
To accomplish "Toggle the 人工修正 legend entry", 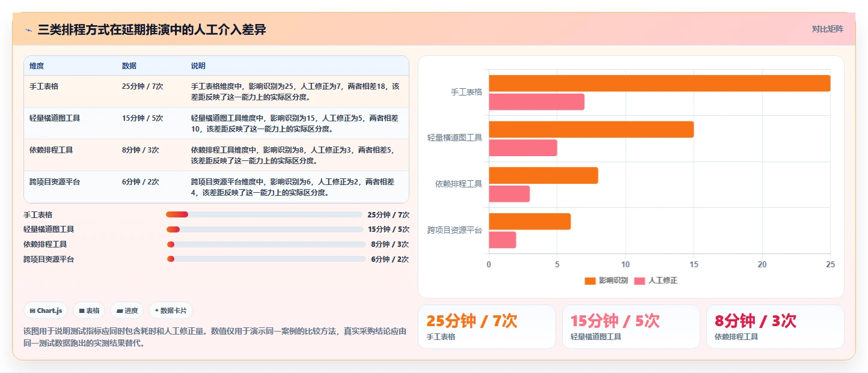I will pos(656,281).
